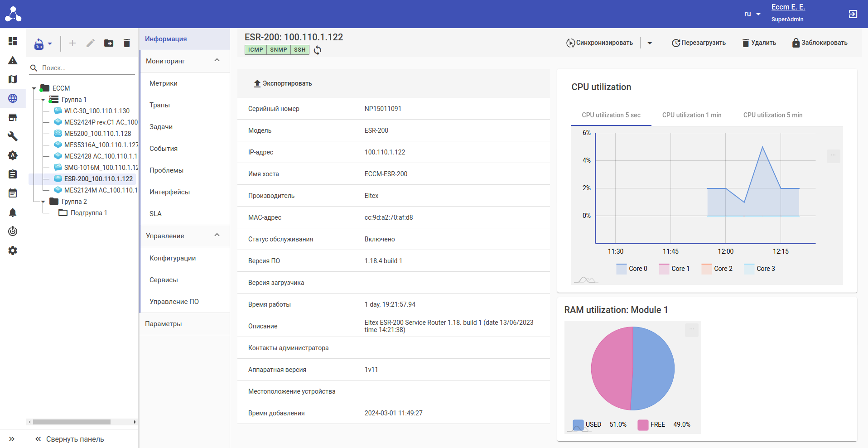The width and height of the screenshot is (868, 448).
Task: Click the delete trash icon above tree
Action: click(127, 43)
